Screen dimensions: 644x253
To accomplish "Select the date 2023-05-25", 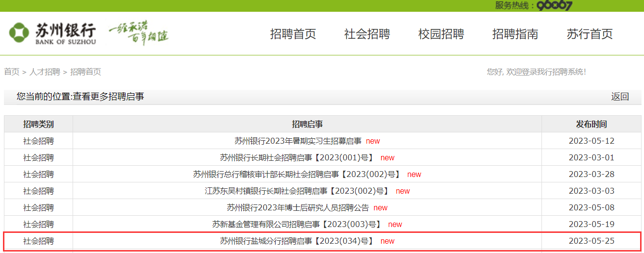I will (592, 241).
